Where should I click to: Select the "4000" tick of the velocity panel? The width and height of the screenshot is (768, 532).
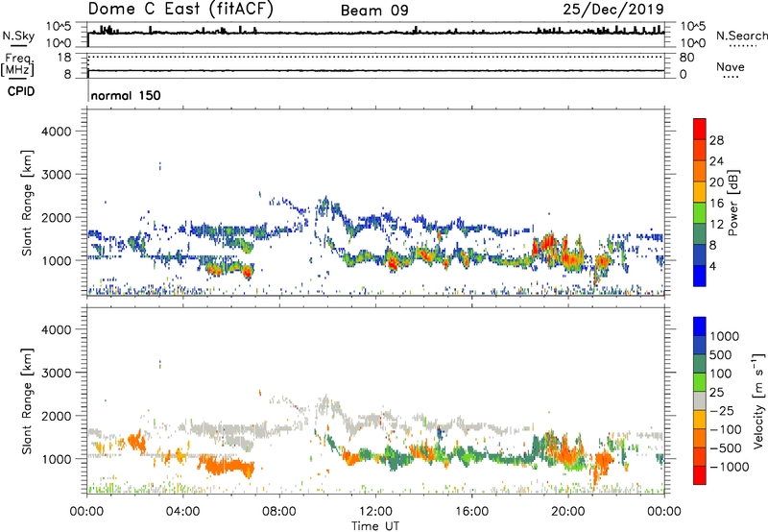coord(57,329)
